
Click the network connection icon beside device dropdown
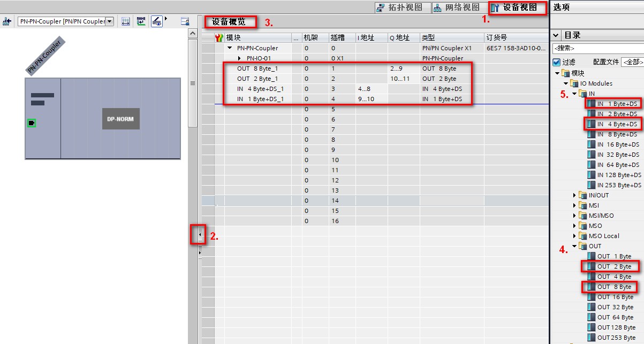coord(7,21)
